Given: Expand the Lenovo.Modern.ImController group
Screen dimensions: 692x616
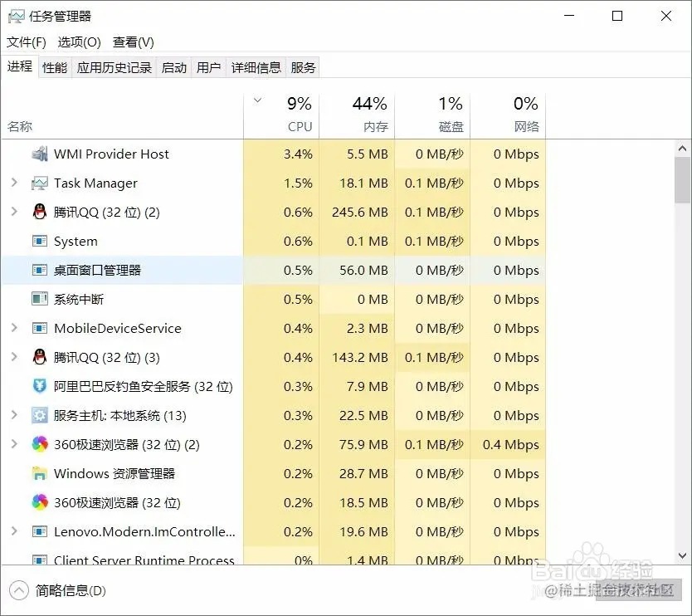Looking at the screenshot, I should click(14, 530).
